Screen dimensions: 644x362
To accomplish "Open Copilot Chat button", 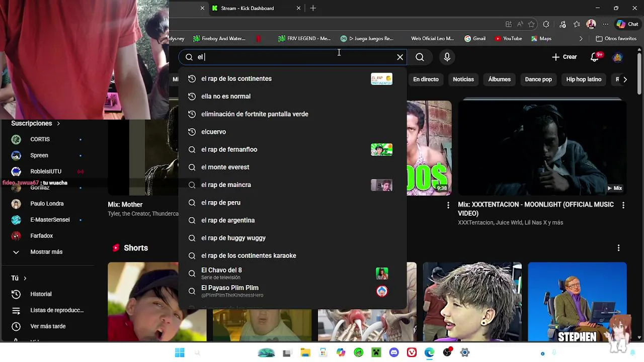I will [627, 24].
